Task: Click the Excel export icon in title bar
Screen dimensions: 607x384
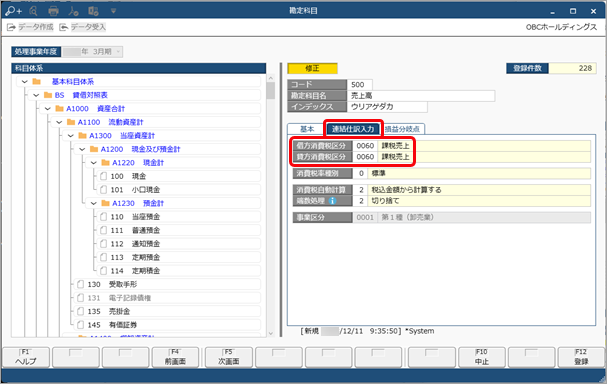Action: (93, 11)
